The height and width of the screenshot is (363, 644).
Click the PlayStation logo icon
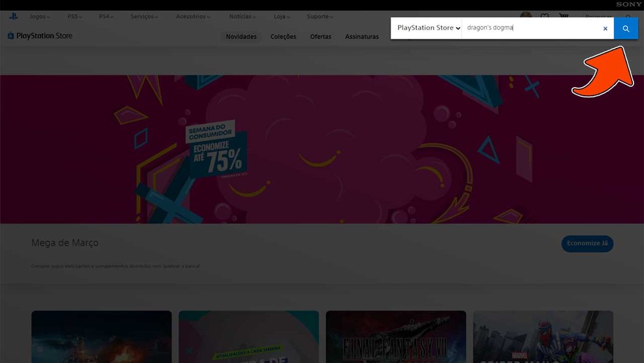click(x=13, y=16)
